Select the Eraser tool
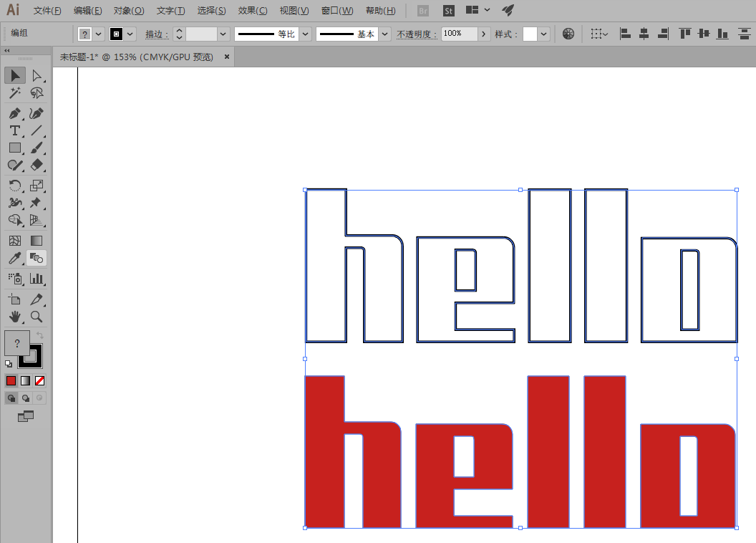This screenshot has width=756, height=543. (37, 165)
